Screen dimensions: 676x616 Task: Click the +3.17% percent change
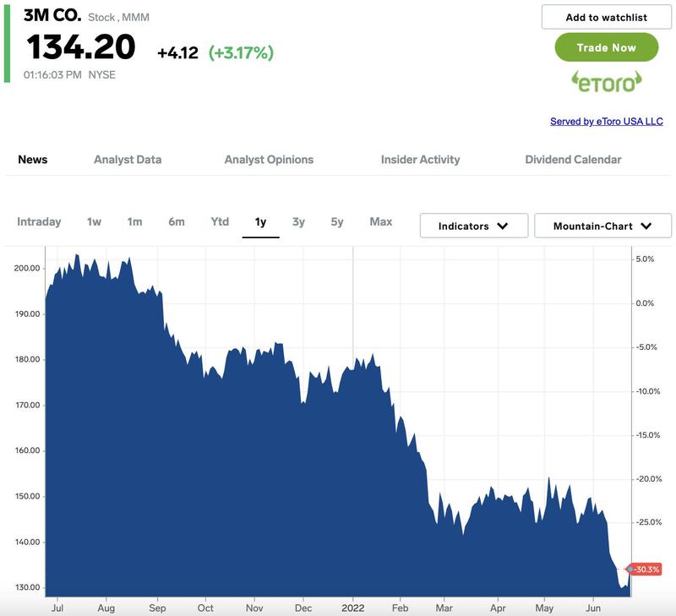(241, 52)
